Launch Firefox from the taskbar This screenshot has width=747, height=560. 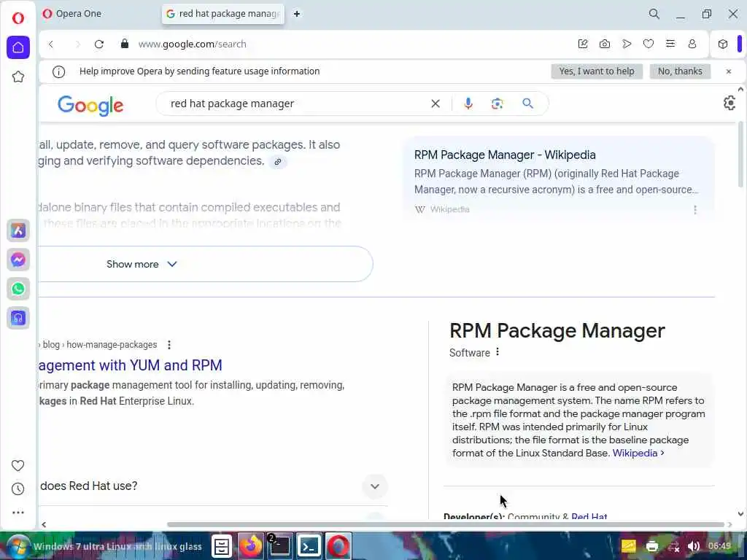tap(251, 546)
